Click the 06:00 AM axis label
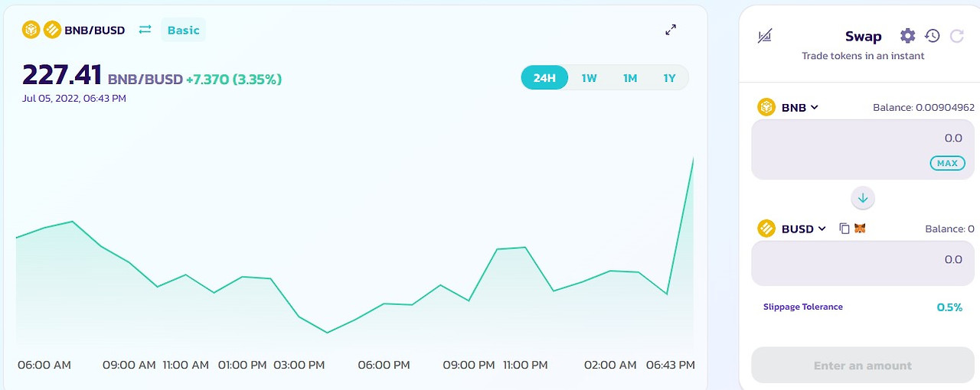The image size is (980, 390). tap(44, 365)
